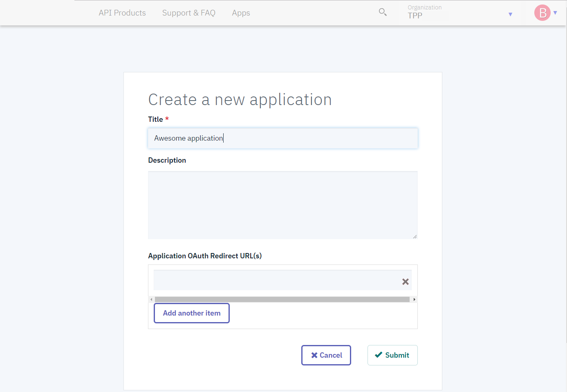Image resolution: width=567 pixels, height=392 pixels.
Task: Click inside the empty Description box
Action: point(282,204)
